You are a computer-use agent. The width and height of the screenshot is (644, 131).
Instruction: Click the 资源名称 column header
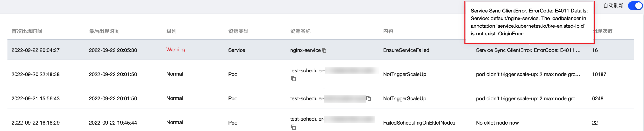pyautogui.click(x=300, y=31)
